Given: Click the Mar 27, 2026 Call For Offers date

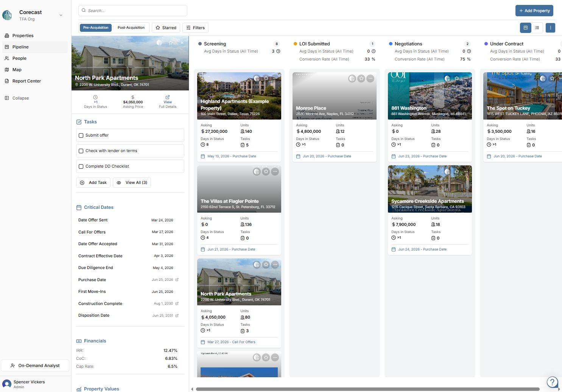Looking at the screenshot, I should point(231,342).
